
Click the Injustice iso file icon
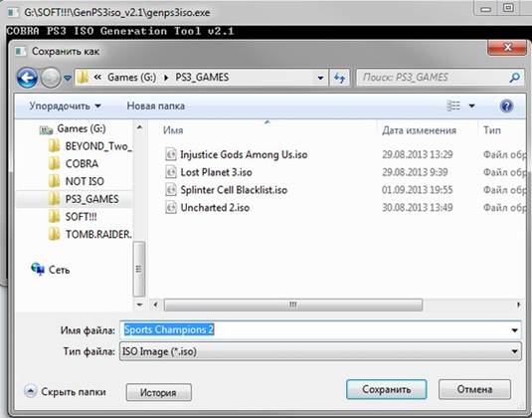click(x=171, y=155)
